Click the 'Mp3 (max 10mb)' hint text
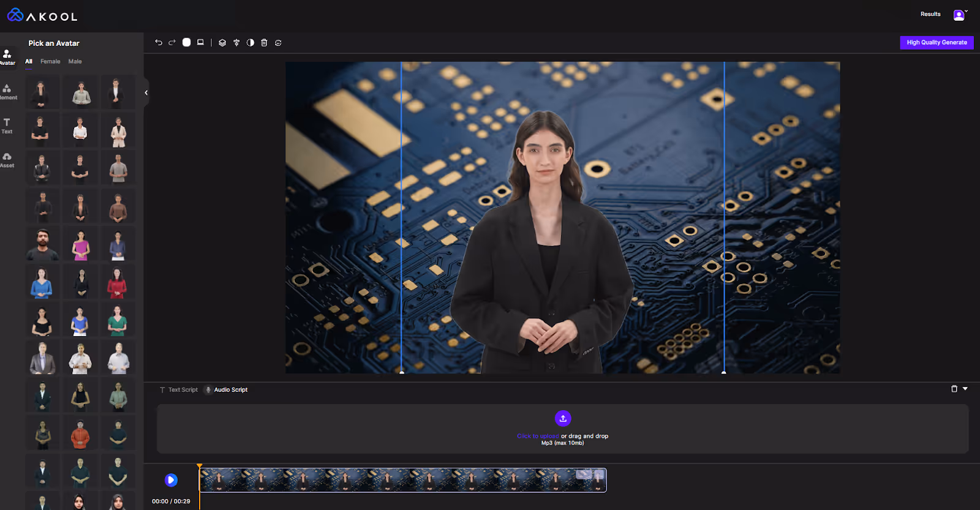 click(563, 443)
